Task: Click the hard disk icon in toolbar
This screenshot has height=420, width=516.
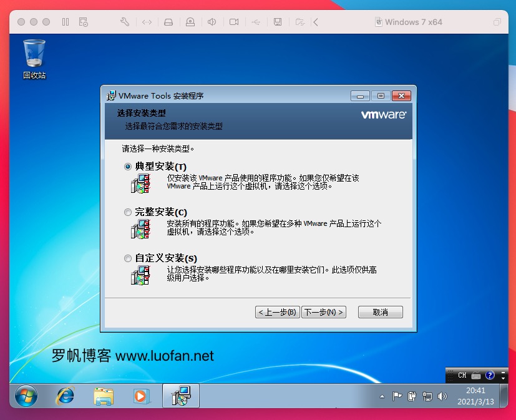Action: (168, 22)
